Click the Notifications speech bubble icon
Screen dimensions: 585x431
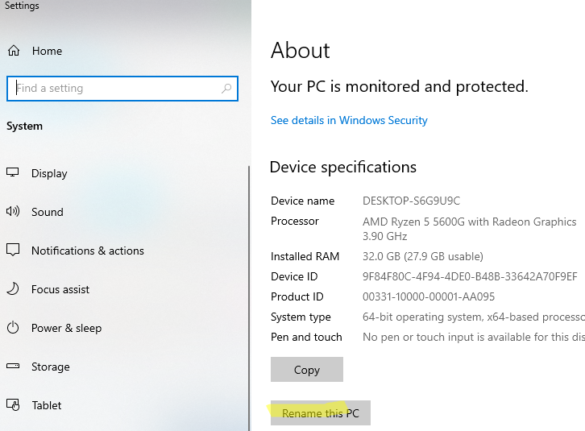[x=13, y=250]
